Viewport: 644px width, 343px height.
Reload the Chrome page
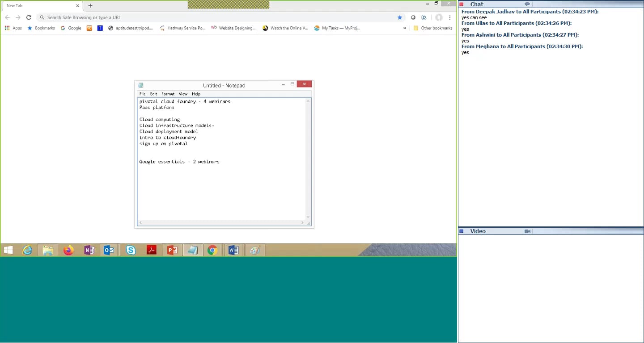[x=29, y=17]
